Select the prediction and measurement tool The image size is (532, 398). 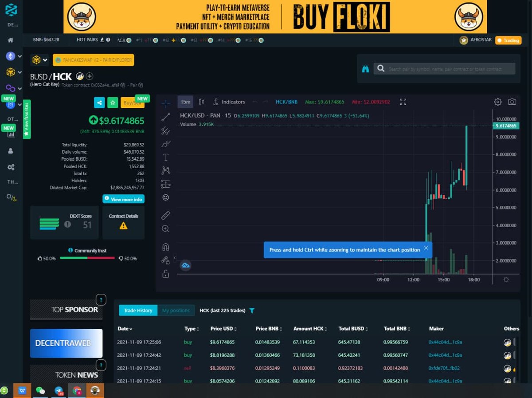165,184
